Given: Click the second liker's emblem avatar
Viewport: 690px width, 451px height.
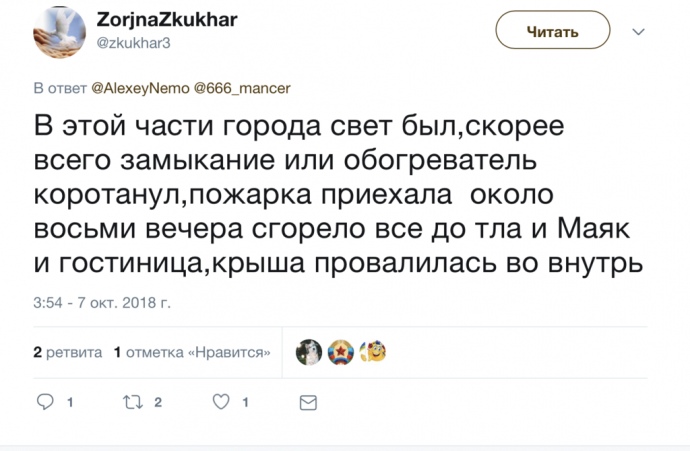Looking at the screenshot, I should (x=341, y=352).
